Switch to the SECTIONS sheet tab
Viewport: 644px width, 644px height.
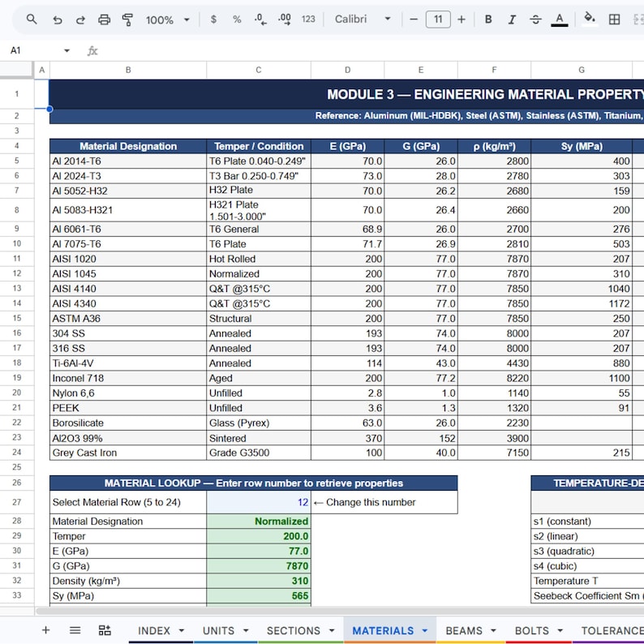coord(294,630)
